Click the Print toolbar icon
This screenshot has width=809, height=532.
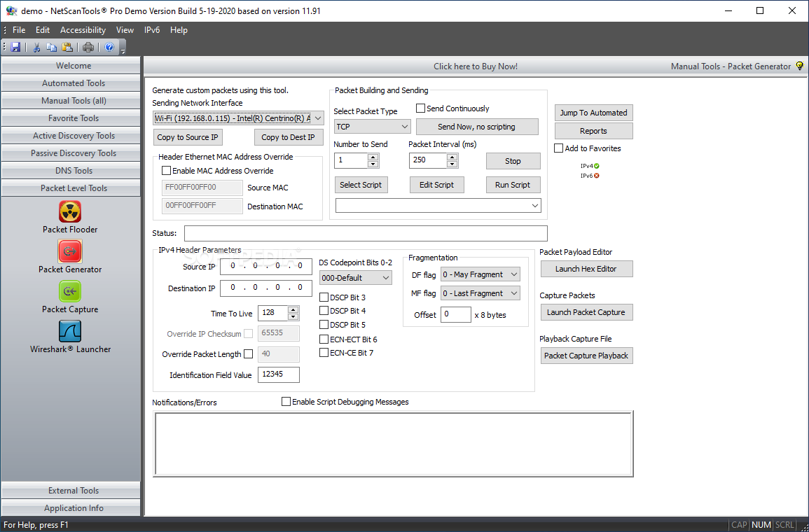click(88, 48)
